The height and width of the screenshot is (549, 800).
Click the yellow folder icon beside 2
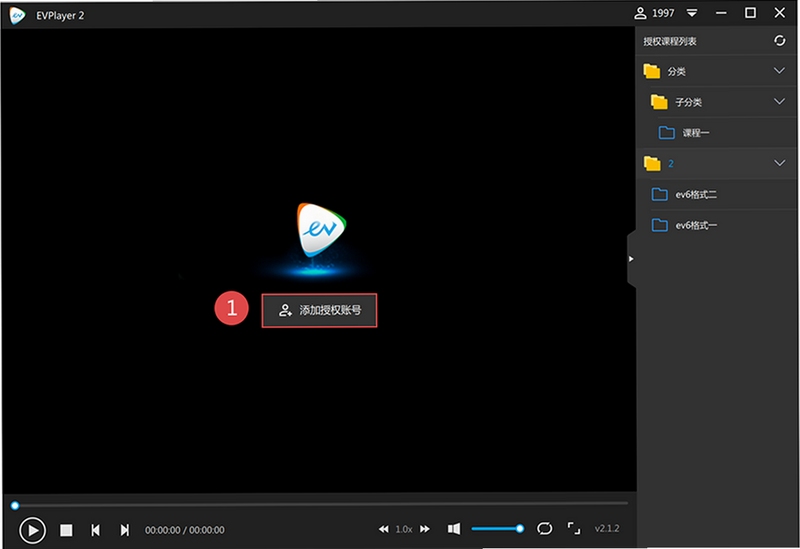652,163
